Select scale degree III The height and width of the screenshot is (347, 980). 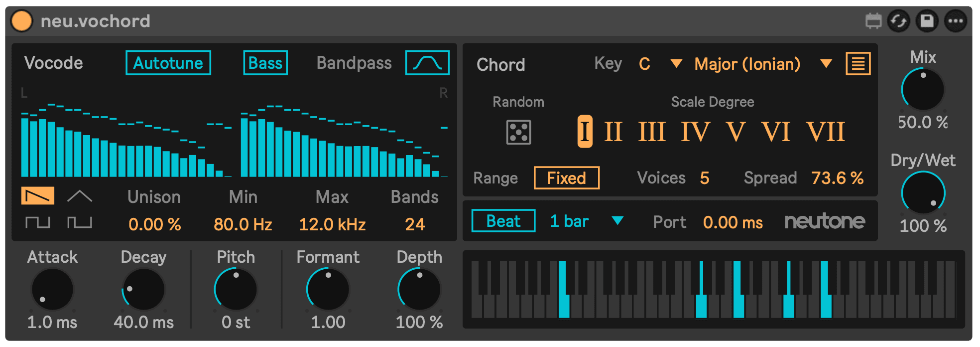coord(652,132)
